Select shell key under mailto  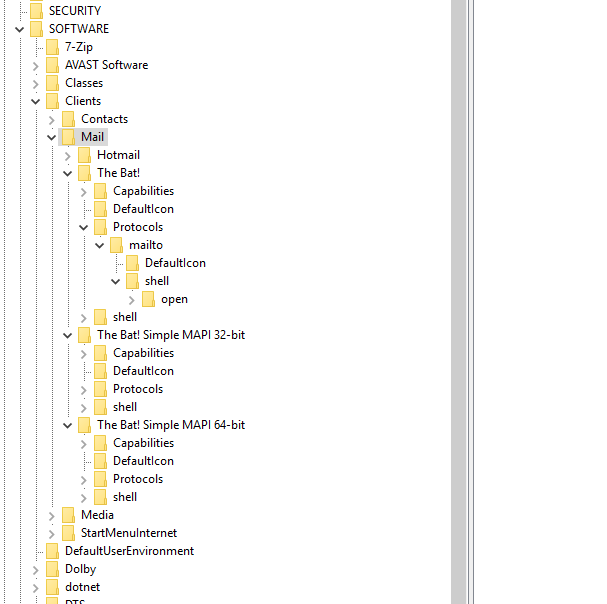[x=157, y=281]
